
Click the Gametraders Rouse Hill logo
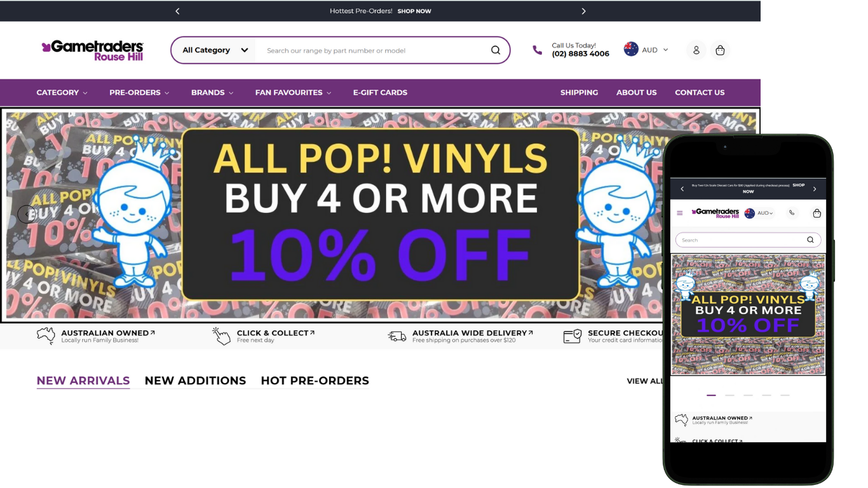[93, 50]
